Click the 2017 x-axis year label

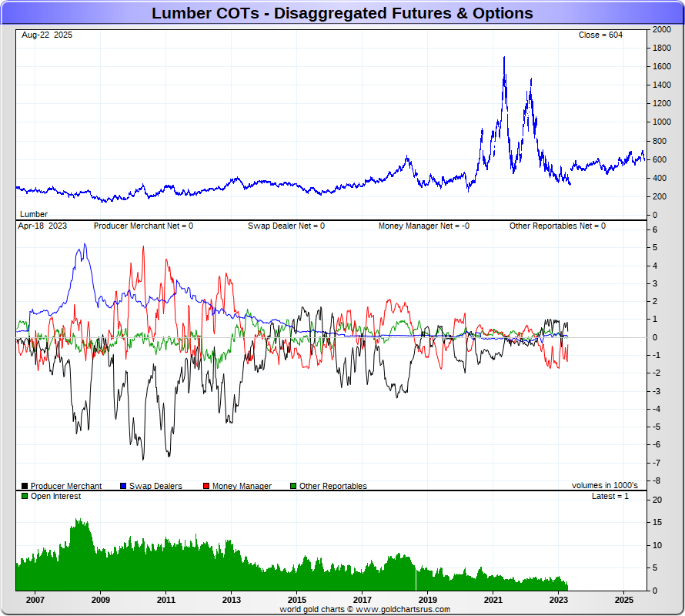[363, 600]
